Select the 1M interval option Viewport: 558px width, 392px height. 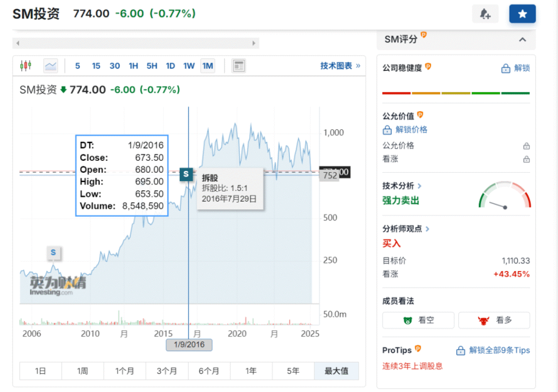pos(208,66)
